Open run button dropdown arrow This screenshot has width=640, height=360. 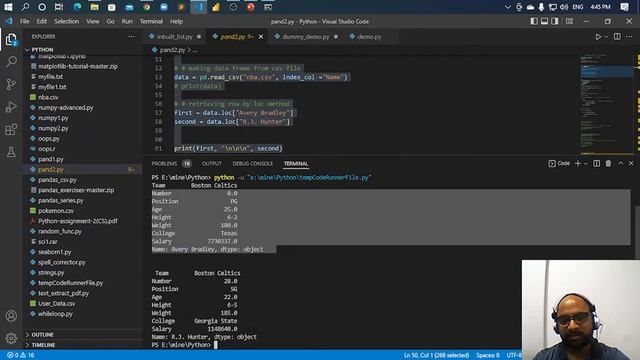click(606, 37)
